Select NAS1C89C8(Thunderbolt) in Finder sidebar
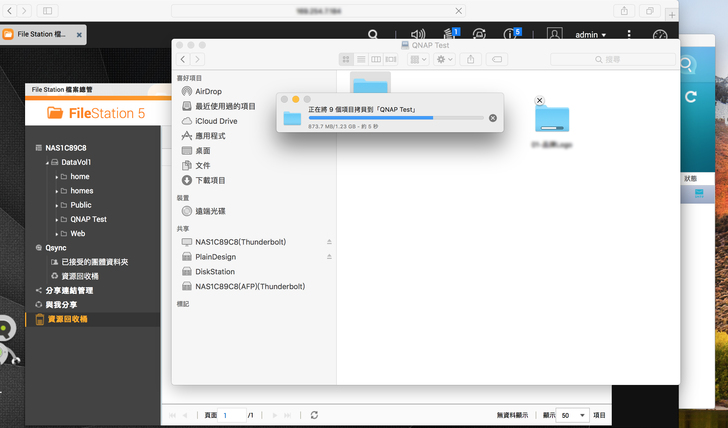 240,242
